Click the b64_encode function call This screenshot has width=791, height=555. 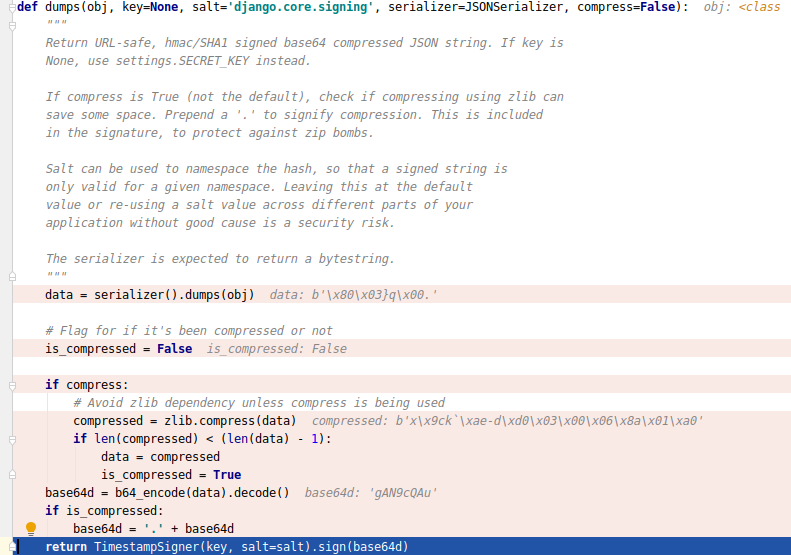coord(147,493)
